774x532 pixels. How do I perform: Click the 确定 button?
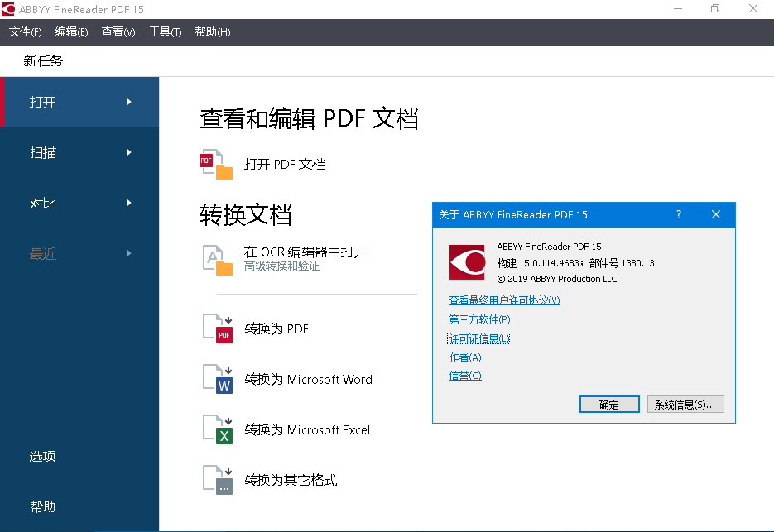(609, 405)
